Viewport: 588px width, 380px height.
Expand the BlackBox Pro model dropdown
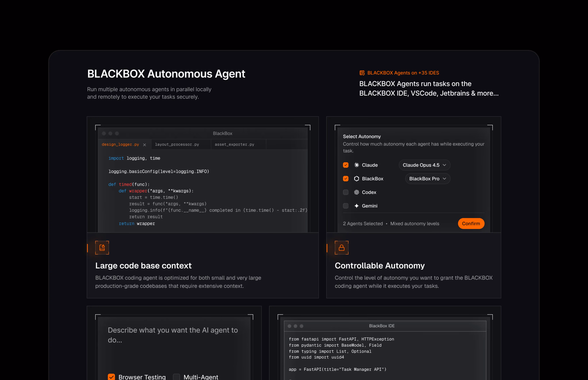[428, 179]
